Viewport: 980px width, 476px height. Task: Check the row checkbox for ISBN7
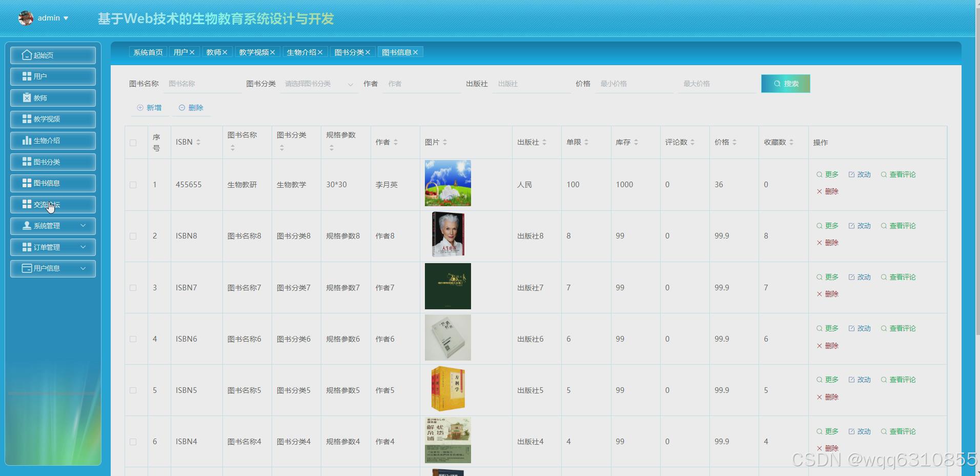point(133,288)
